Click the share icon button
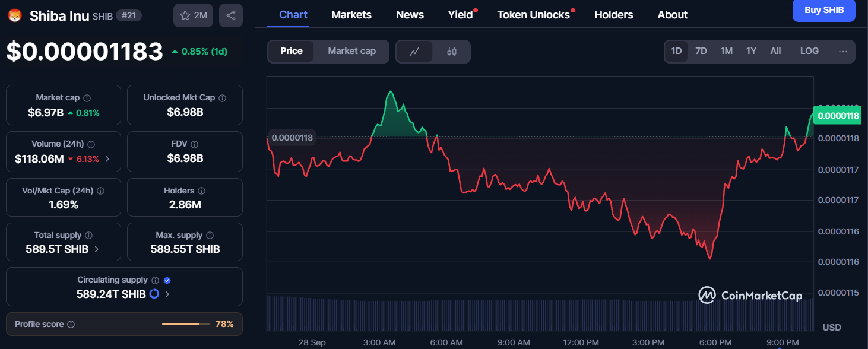The image size is (868, 349). 231,15
